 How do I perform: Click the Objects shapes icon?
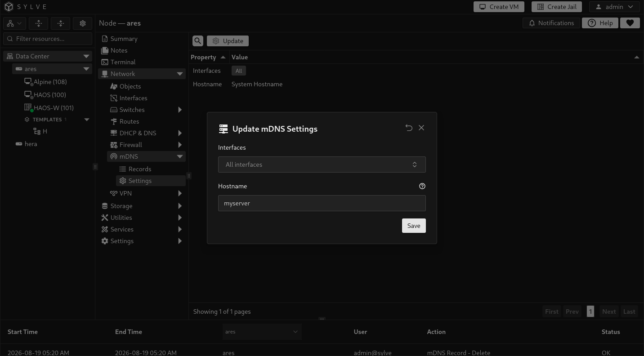coord(114,86)
